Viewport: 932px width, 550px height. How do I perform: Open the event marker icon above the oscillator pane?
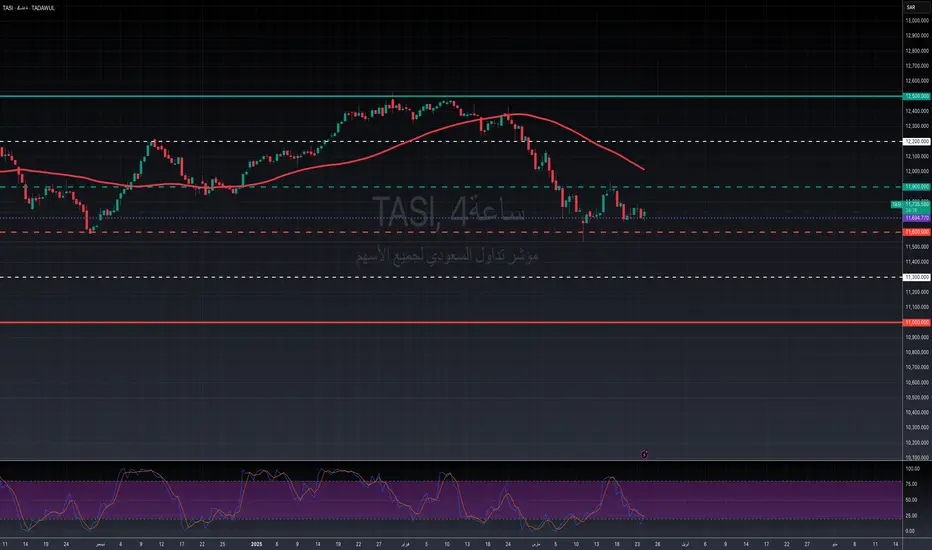tap(644, 454)
